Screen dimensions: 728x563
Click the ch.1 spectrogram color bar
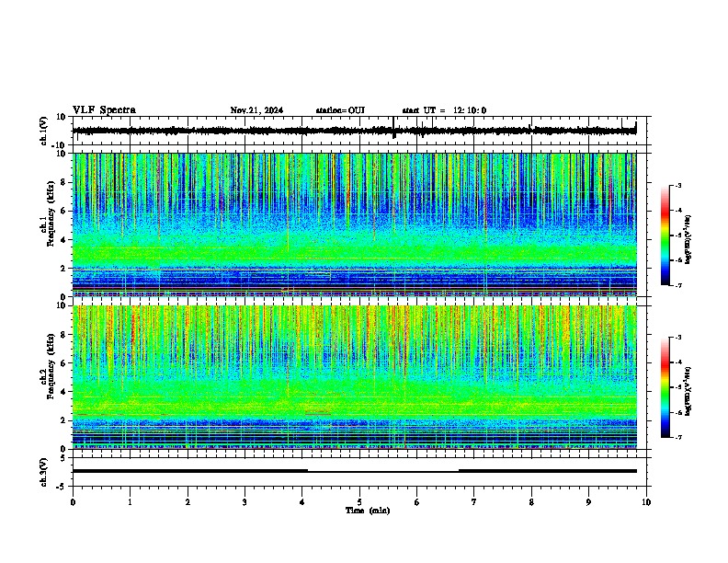pyautogui.click(x=665, y=236)
